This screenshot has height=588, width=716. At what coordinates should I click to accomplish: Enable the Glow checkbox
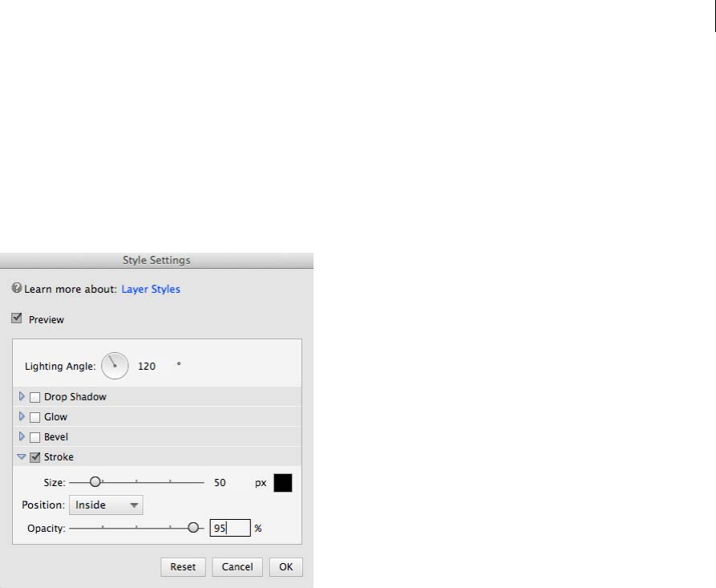click(34, 417)
